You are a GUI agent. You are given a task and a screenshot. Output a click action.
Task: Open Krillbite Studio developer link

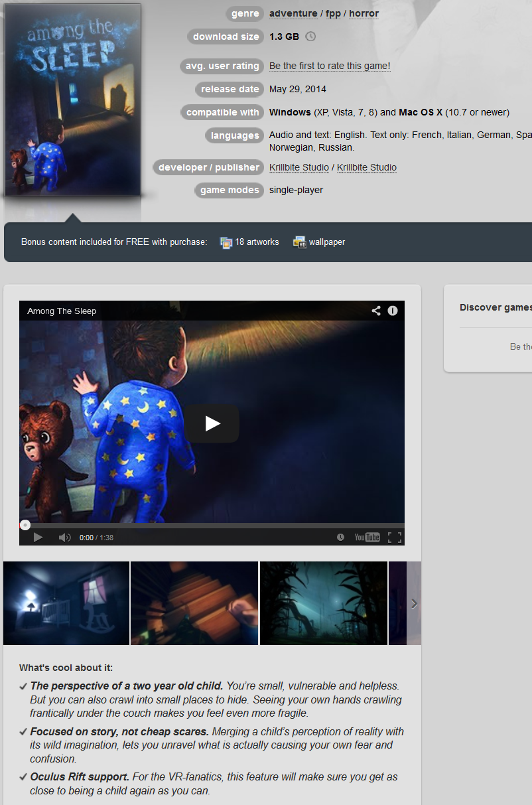(x=299, y=167)
